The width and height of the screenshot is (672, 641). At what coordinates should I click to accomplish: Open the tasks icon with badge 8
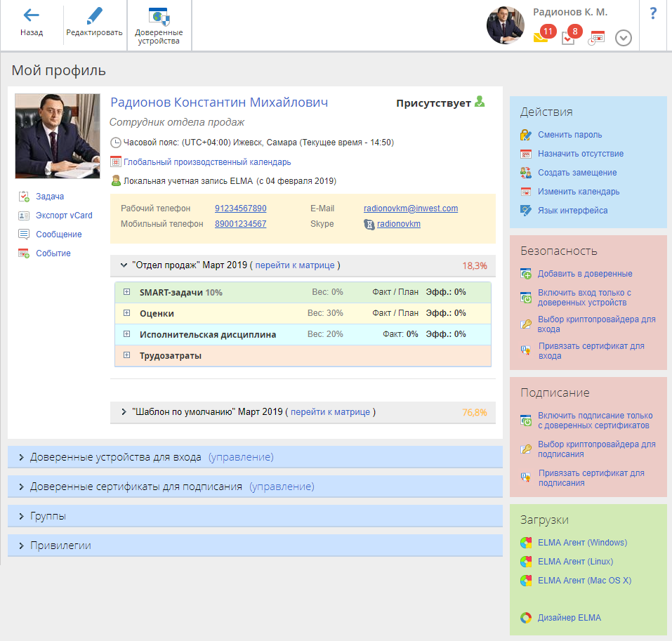pos(569,38)
